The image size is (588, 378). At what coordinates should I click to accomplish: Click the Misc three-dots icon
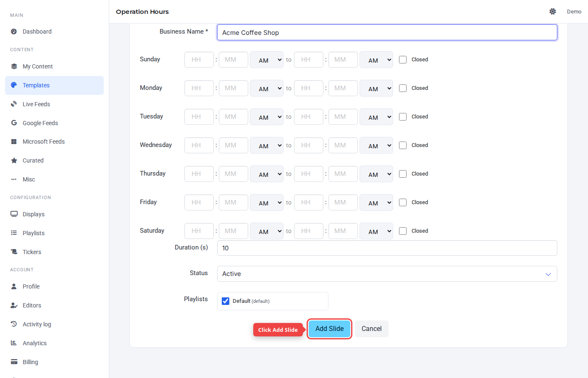tap(14, 179)
